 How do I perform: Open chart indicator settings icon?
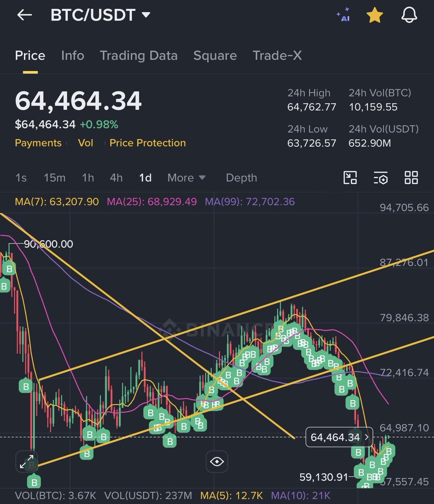point(381,178)
